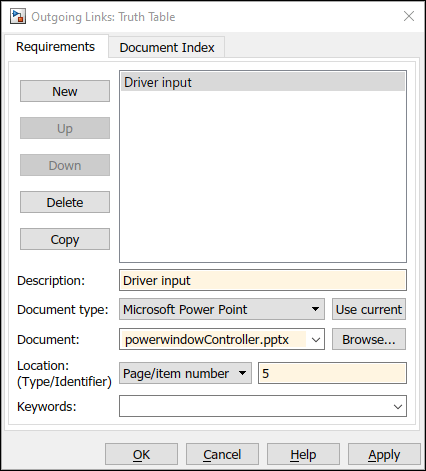Expand the Document combo box arrow
The width and height of the screenshot is (426, 471).
tap(315, 339)
